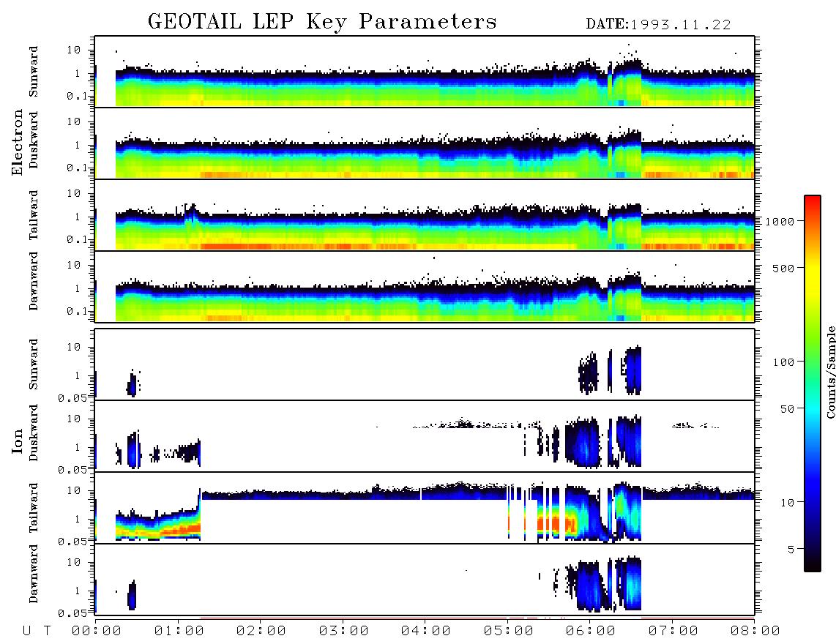Click the Electron Sunward spectrogram panel

pyautogui.click(x=425, y=72)
